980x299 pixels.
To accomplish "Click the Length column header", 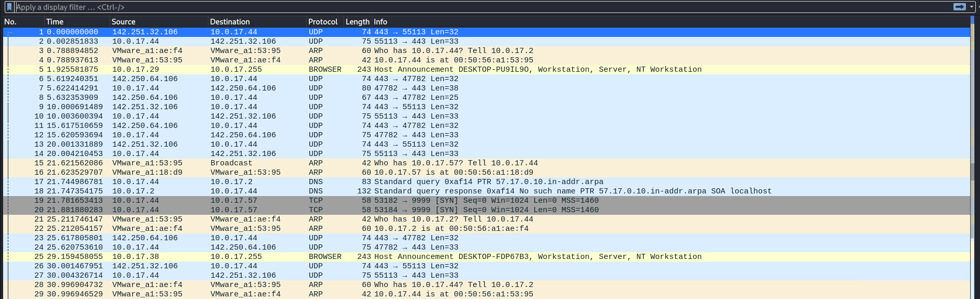I will click(357, 22).
